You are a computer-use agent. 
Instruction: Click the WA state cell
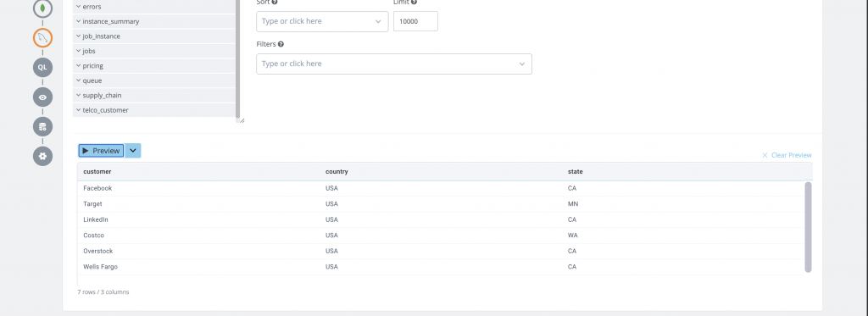click(x=572, y=236)
